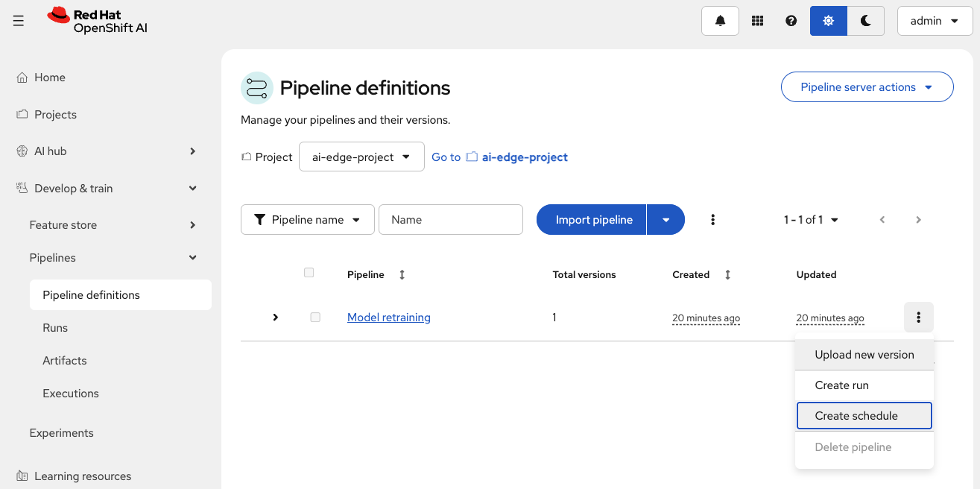Switch to dark theme moon icon
This screenshot has height=489, width=980.
865,21
